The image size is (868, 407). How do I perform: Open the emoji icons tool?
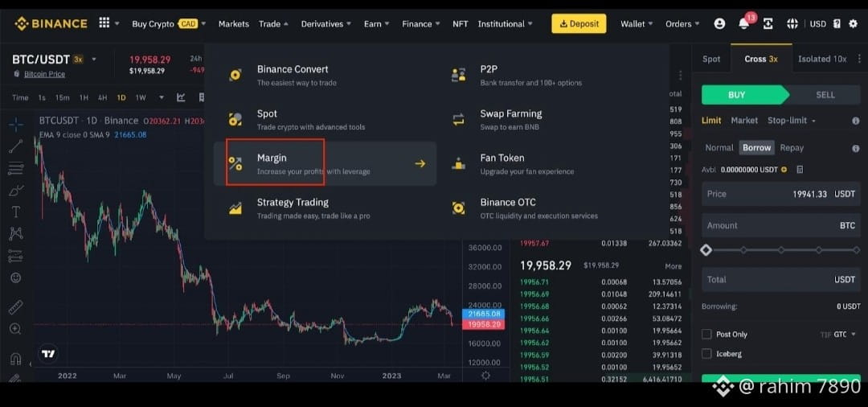[15, 277]
